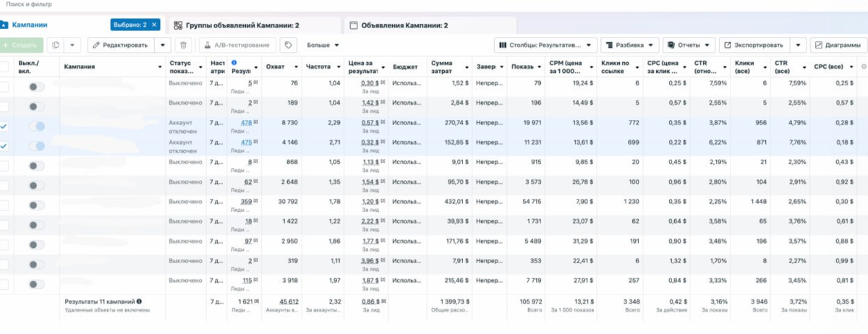Open the Разбивка dropdown
Viewport: 868px width, 334px height.
point(630,45)
